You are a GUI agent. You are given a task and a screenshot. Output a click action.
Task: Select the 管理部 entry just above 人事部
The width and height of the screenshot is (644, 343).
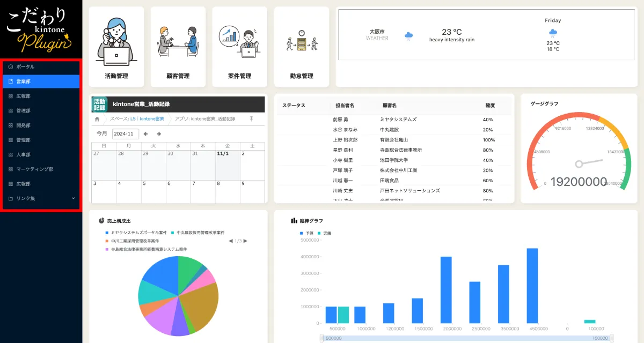coord(41,140)
